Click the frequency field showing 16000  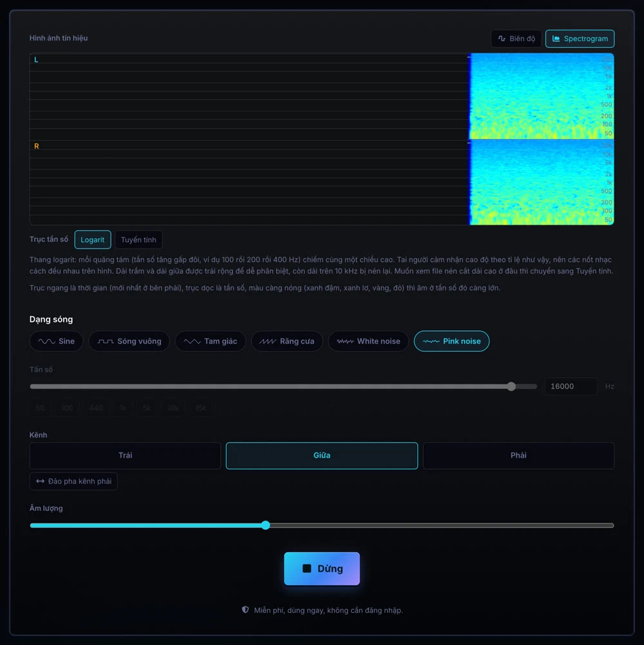pos(571,387)
